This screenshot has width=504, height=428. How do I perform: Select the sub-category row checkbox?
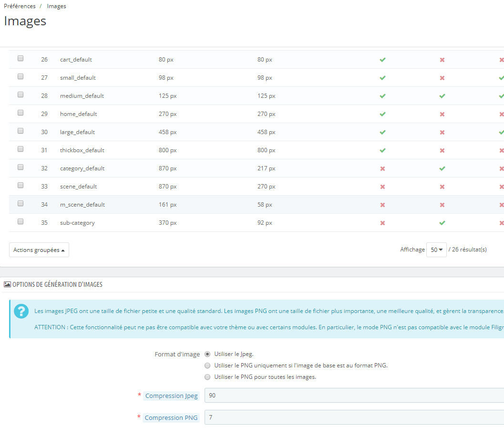pyautogui.click(x=21, y=221)
